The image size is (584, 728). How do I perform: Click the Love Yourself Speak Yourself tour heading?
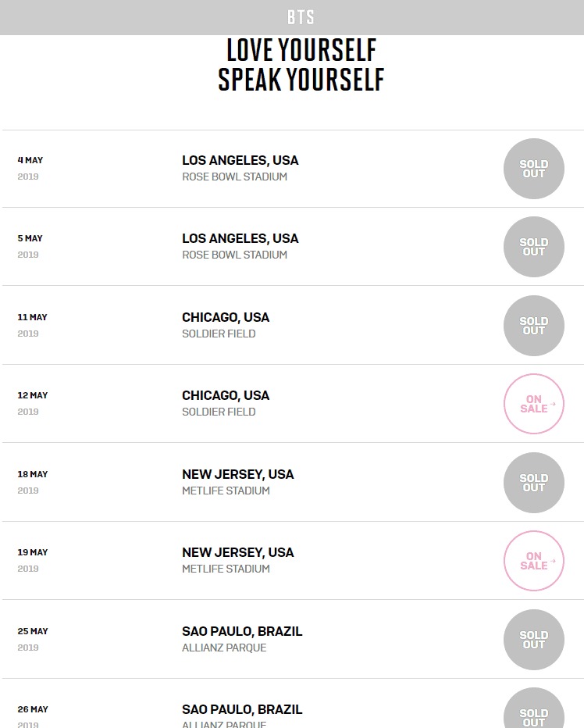(x=301, y=65)
